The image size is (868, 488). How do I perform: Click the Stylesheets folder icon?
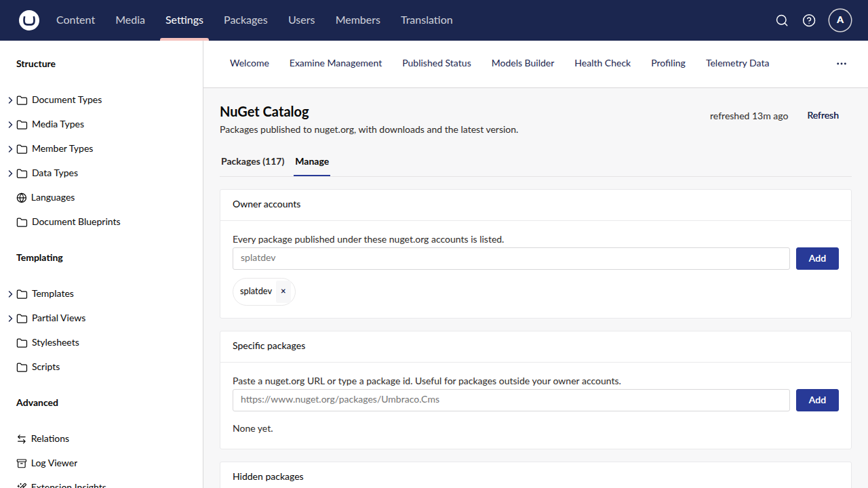22,343
